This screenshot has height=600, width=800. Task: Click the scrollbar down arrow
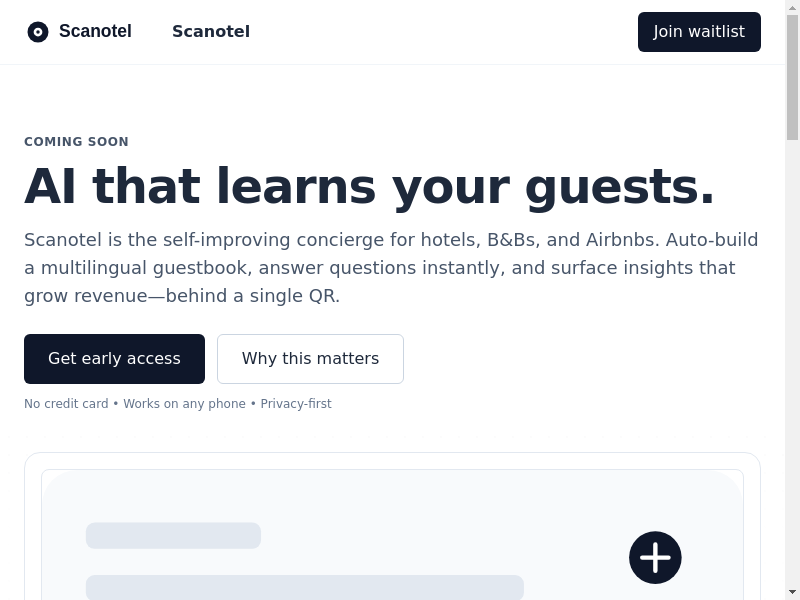click(792, 592)
